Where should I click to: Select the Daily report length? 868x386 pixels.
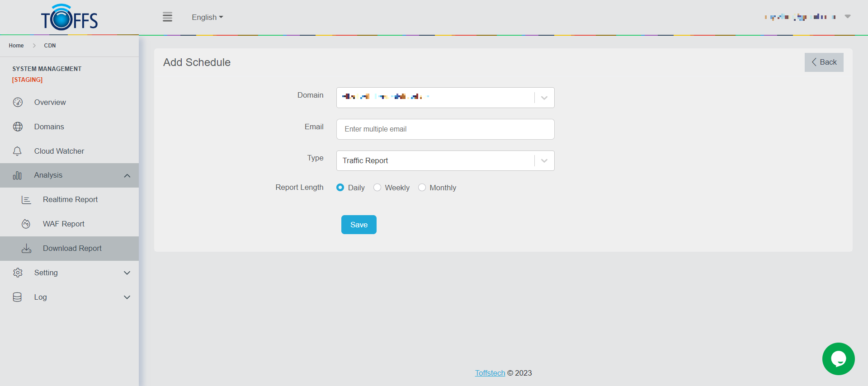340,188
